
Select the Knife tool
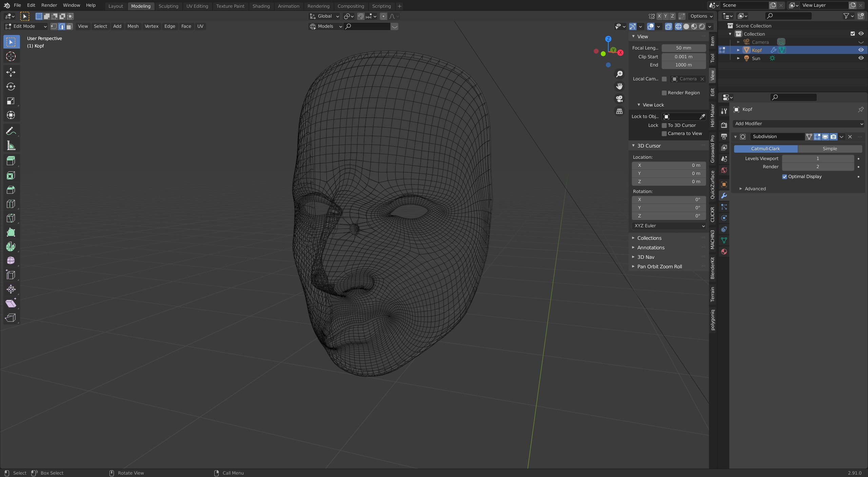click(x=11, y=218)
